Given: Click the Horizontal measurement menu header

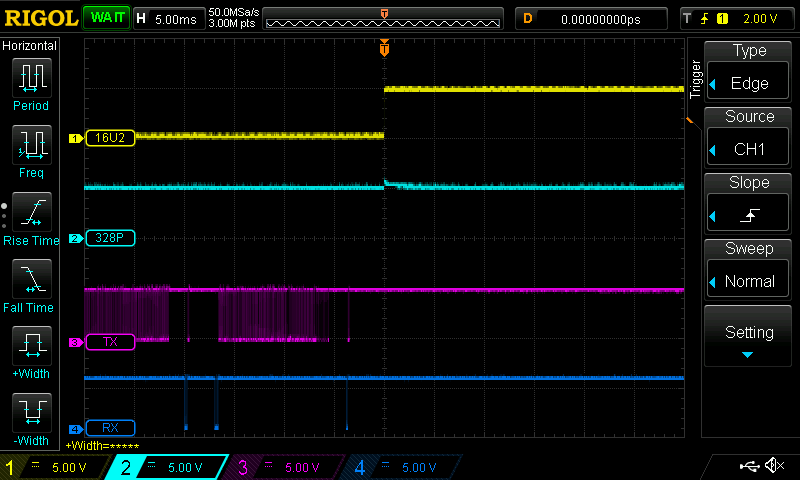Looking at the screenshot, I should pos(30,46).
